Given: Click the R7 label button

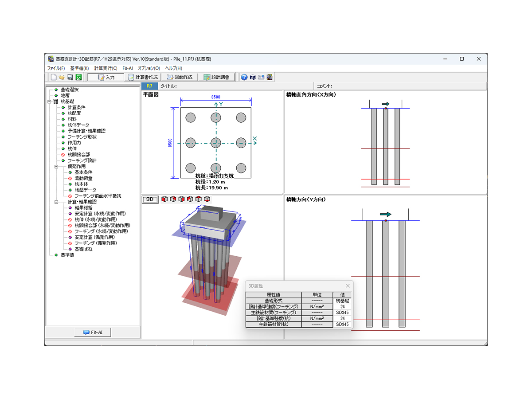Looking at the screenshot, I should (149, 86).
